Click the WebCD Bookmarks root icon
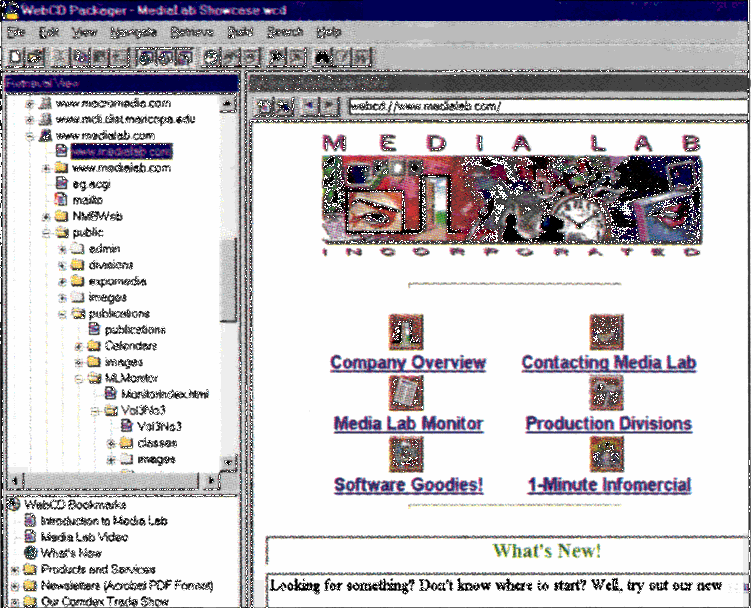Viewport: 751px width, 608px height. [14, 505]
